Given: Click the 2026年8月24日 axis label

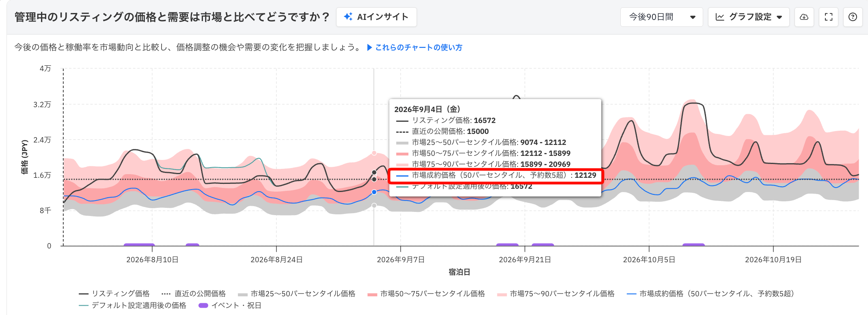Looking at the screenshot, I should (x=276, y=260).
